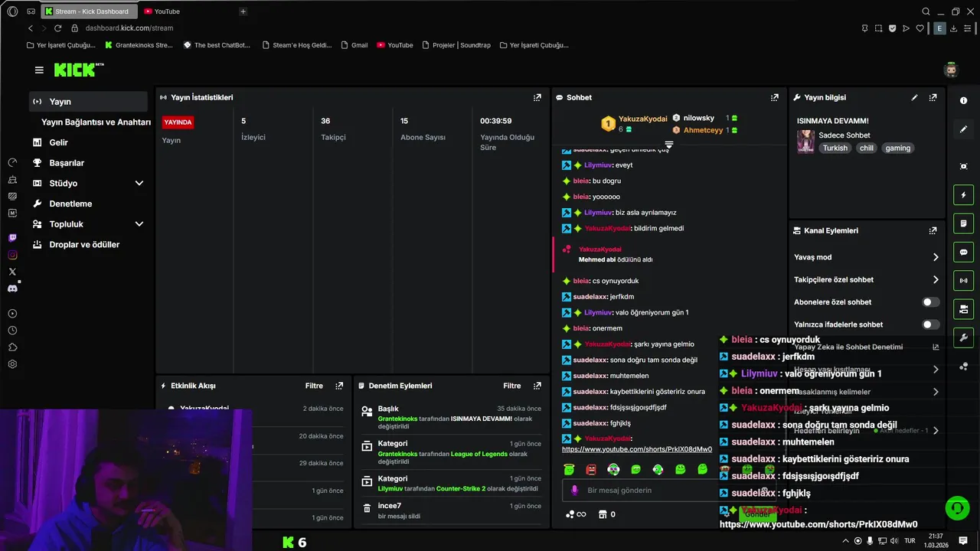This screenshot has width=980, height=551.
Task: Pop out the Etkinlik Akışı panel
Action: [x=338, y=386]
